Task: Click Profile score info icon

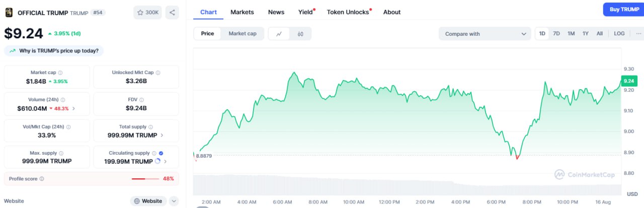Action: pos(42,179)
